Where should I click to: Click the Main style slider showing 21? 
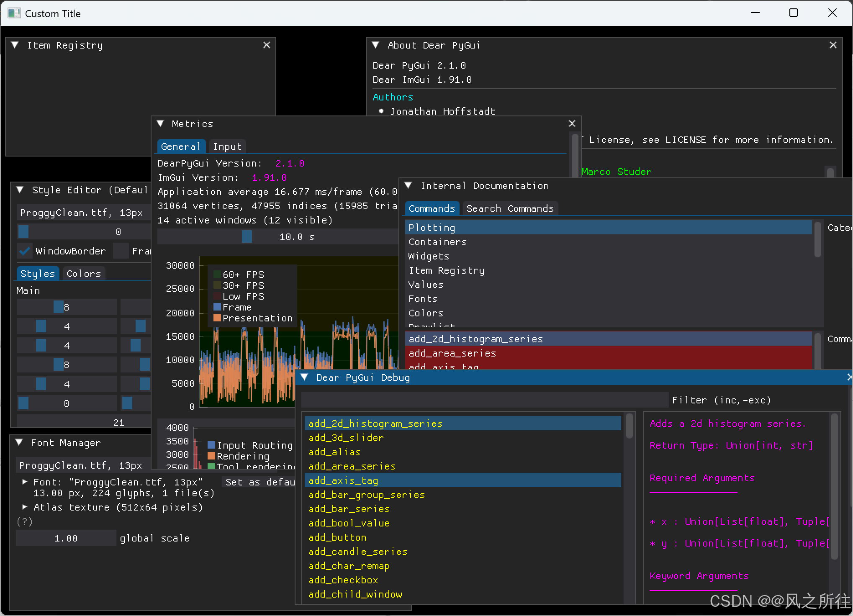click(x=84, y=422)
